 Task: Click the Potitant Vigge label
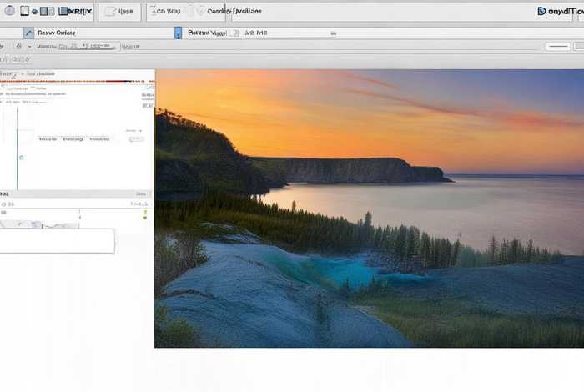point(207,33)
